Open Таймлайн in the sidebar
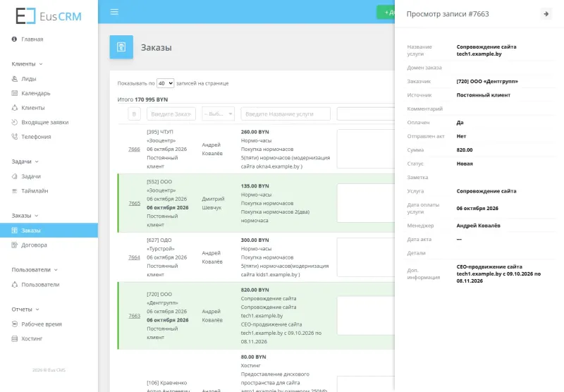 (35, 191)
